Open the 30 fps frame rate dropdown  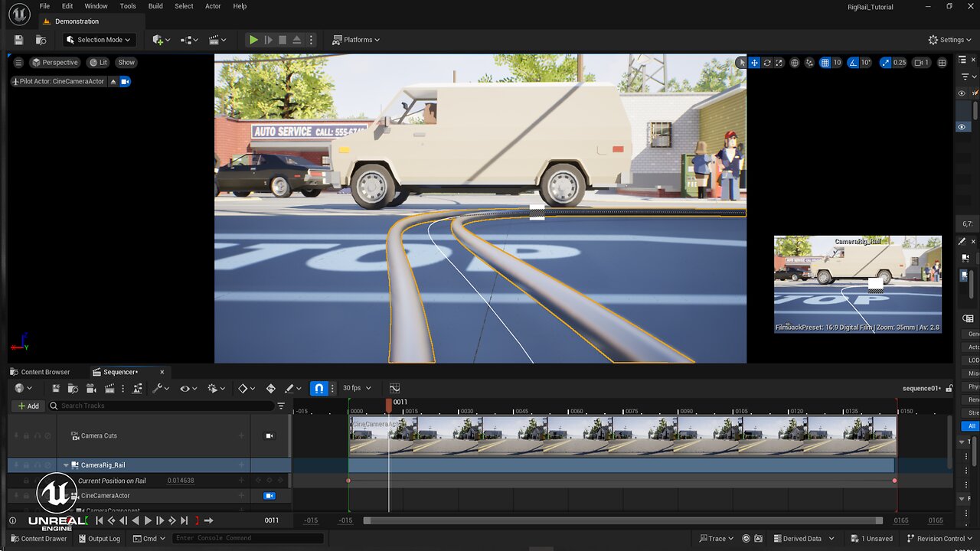point(357,389)
